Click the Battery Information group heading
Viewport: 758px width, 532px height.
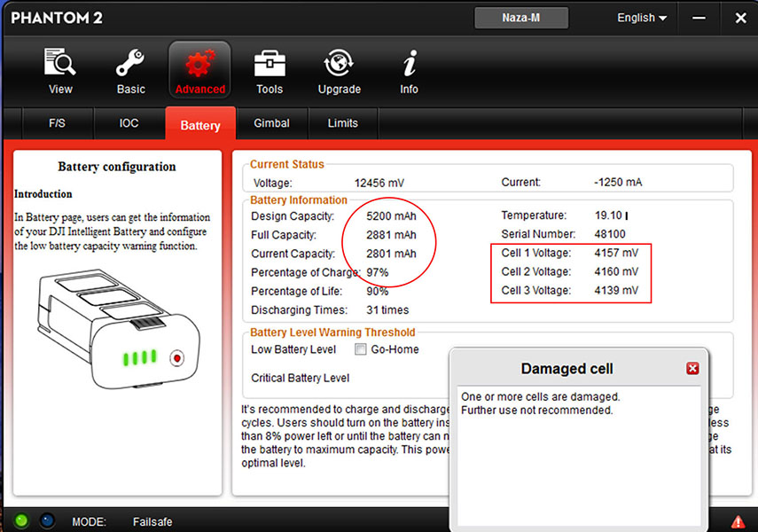pyautogui.click(x=298, y=200)
